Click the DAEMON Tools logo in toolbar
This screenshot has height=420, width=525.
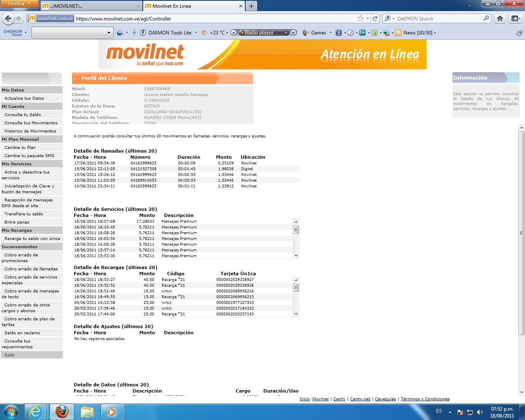click(x=13, y=33)
